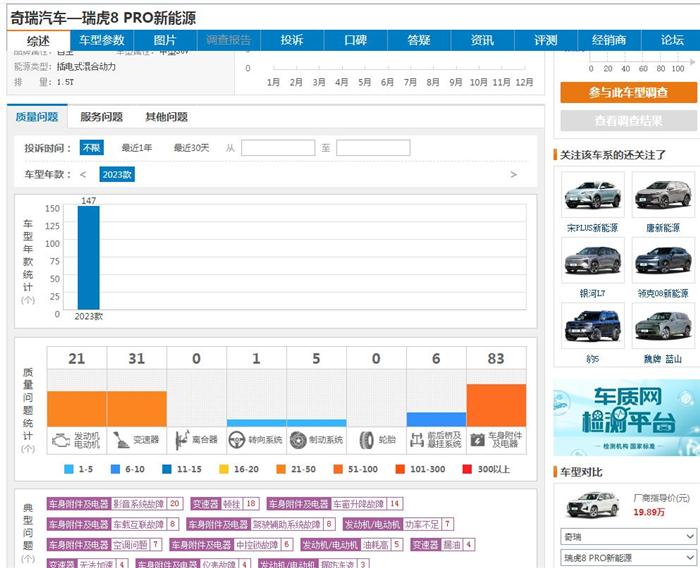Click the steering system wheel icon
Viewport: 700px width, 568px height.
pyautogui.click(x=237, y=440)
